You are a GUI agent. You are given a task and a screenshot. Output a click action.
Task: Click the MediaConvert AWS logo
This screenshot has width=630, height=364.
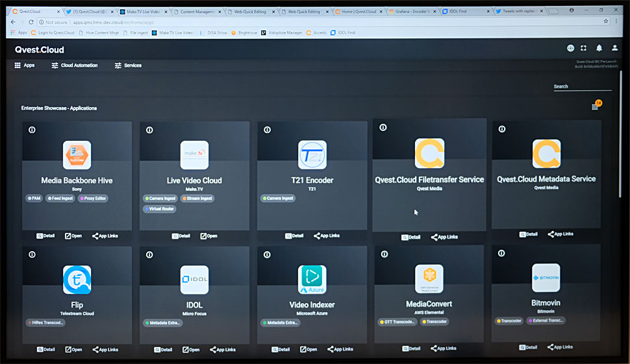[x=429, y=278]
